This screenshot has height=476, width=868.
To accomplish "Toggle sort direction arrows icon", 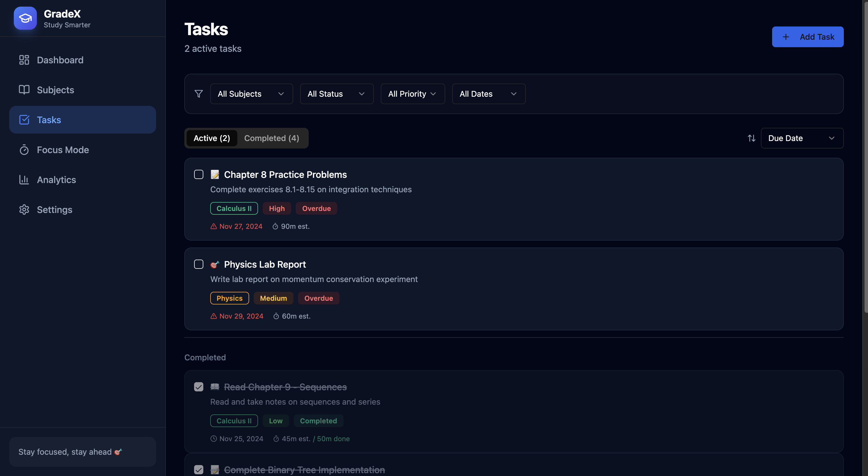I will point(751,138).
